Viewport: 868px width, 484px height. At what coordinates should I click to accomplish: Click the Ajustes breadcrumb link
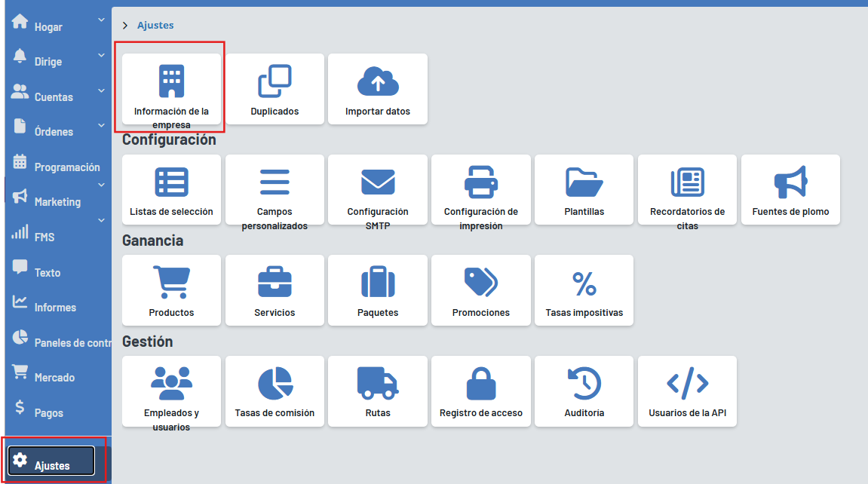(x=155, y=26)
